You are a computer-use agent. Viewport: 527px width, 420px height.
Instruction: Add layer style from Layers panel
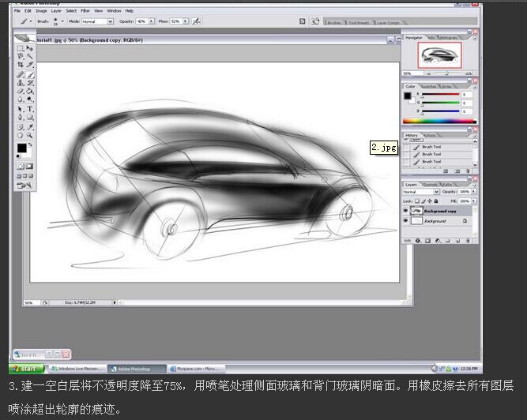click(x=418, y=241)
